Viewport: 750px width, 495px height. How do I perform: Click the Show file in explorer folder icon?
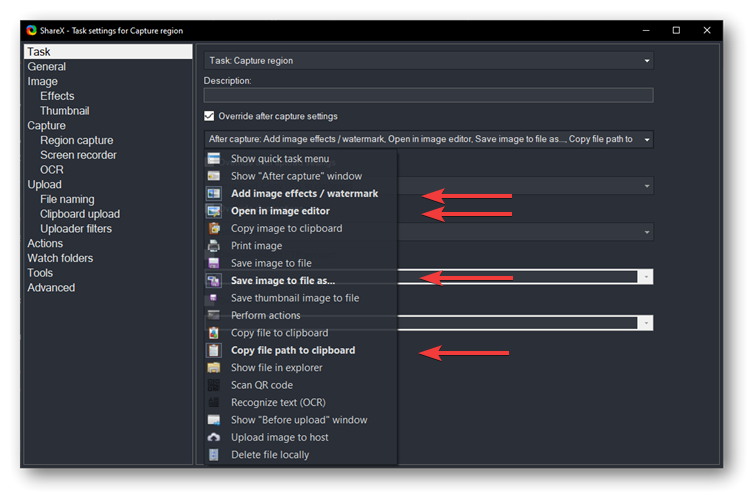(213, 368)
